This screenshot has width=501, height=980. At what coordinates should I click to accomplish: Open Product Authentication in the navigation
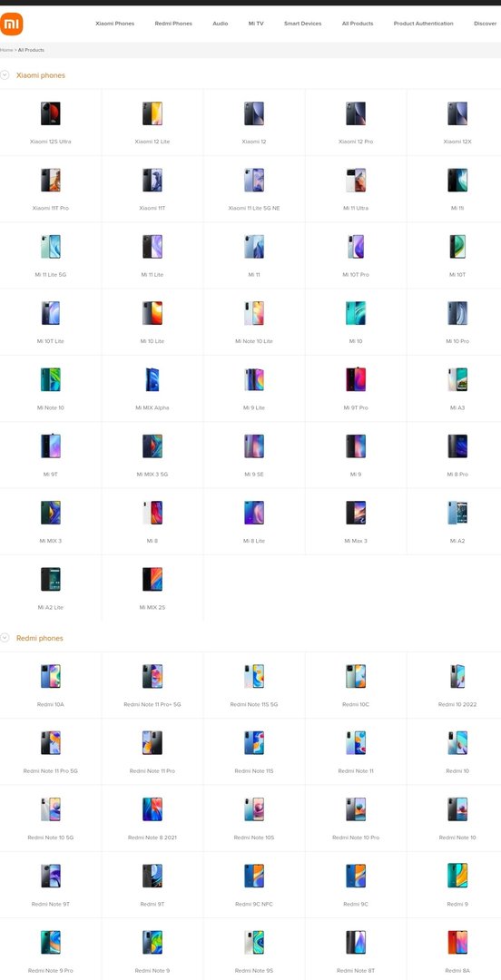[424, 24]
